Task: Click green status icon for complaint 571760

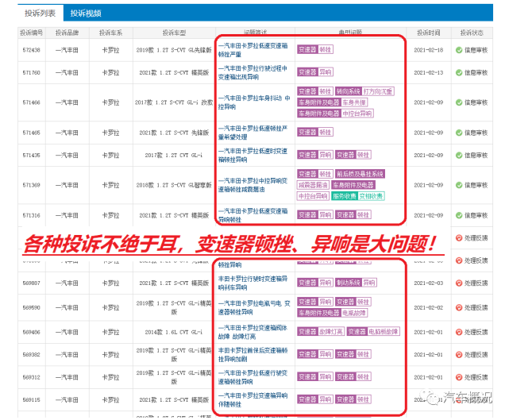Action: click(x=459, y=73)
